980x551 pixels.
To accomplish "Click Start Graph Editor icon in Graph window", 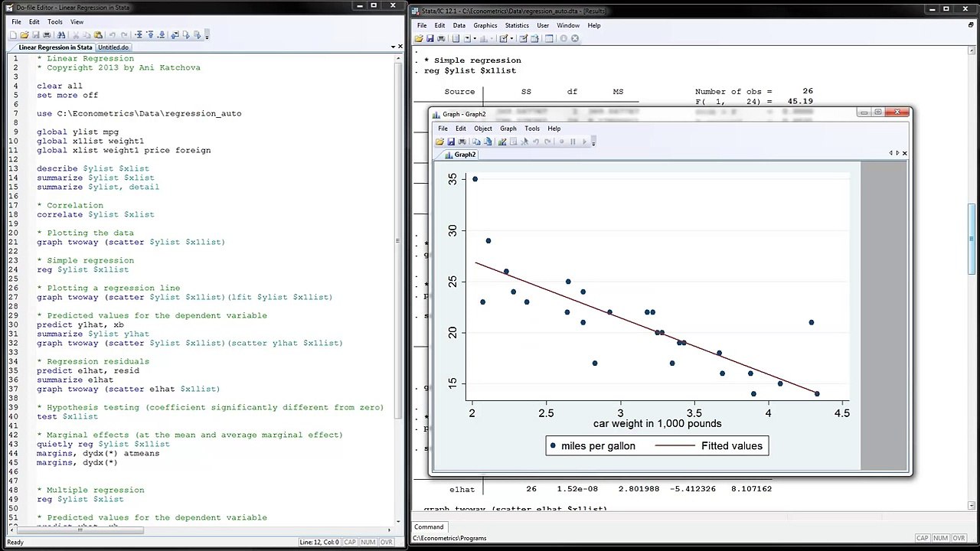I will 502,142.
